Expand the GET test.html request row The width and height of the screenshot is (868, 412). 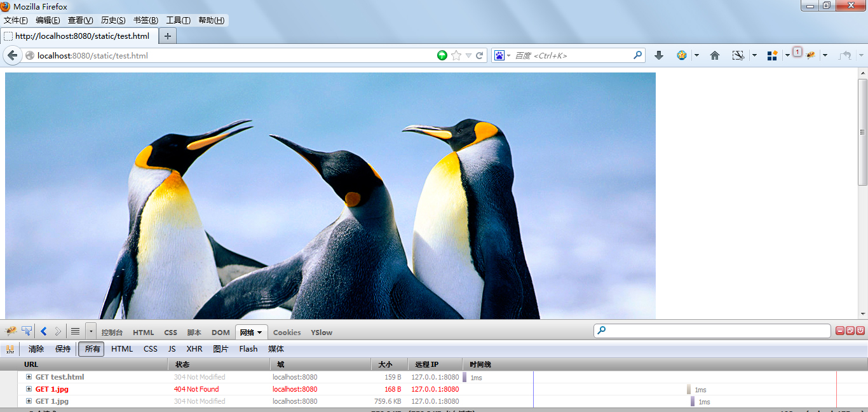click(x=29, y=377)
